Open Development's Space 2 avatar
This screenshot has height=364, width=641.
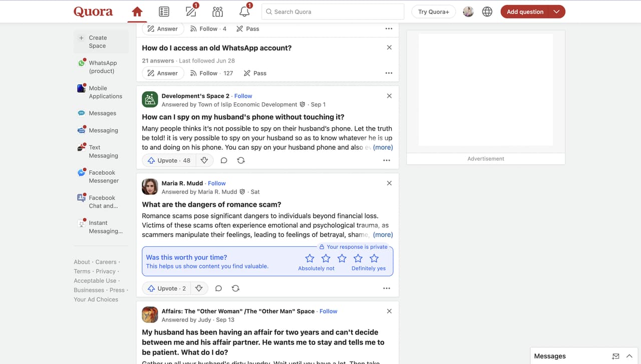pyautogui.click(x=150, y=99)
